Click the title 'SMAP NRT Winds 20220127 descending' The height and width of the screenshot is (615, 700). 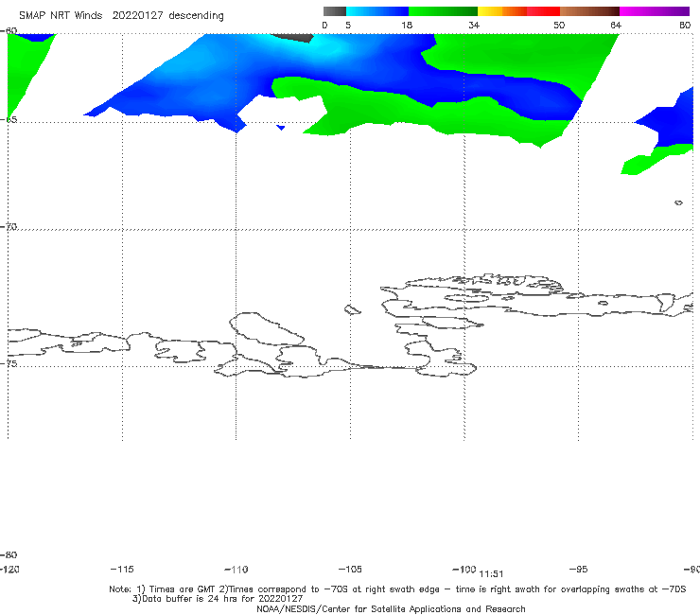click(121, 16)
